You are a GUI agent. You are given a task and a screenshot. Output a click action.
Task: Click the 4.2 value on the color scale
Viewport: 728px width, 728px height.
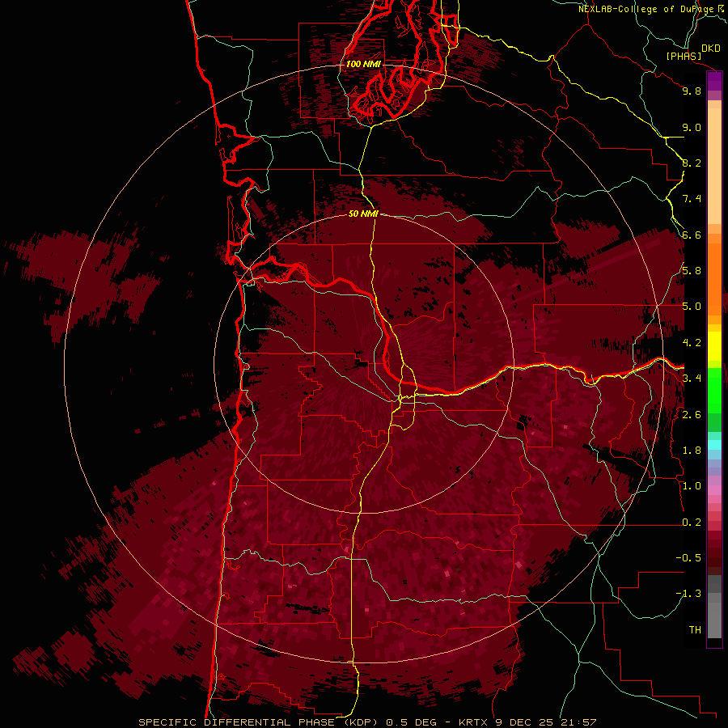(692, 343)
